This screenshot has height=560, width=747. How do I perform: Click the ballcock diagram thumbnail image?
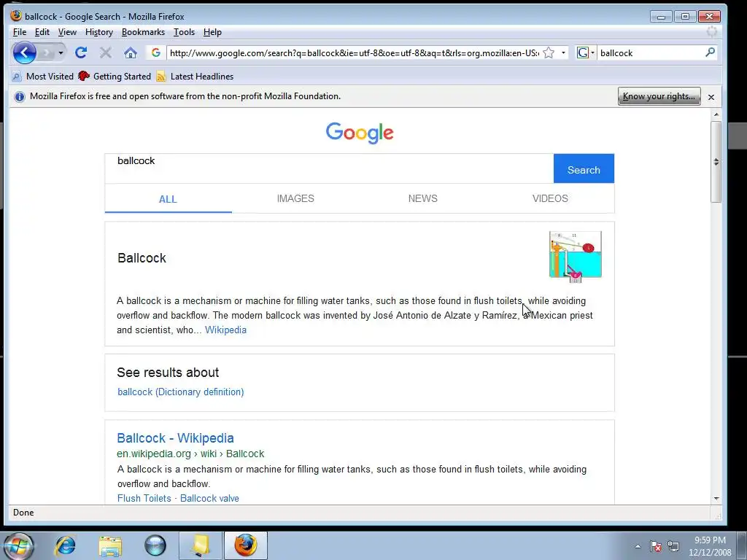tap(576, 257)
